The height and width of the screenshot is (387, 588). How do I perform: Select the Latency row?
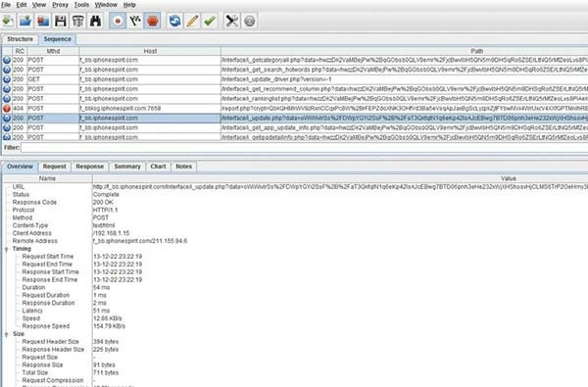click(x=295, y=311)
